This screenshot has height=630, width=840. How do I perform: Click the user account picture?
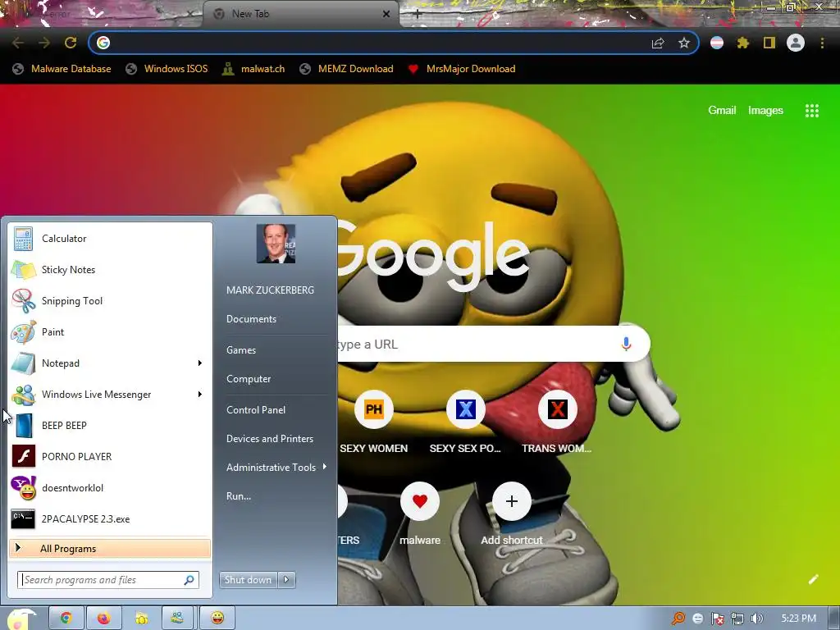[276, 244]
